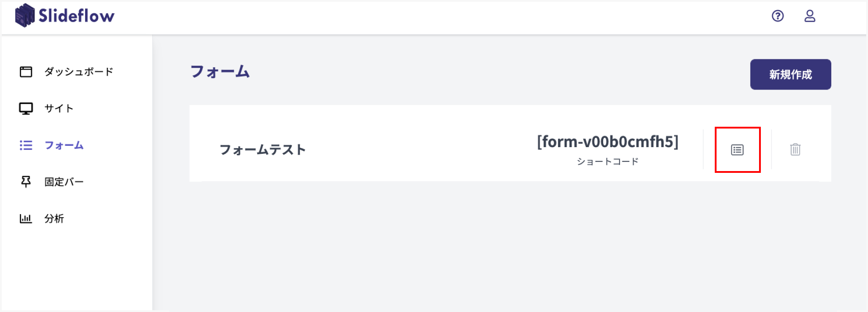Delete フォームテスト with trash icon
This screenshot has height=312, width=868.
(x=795, y=150)
